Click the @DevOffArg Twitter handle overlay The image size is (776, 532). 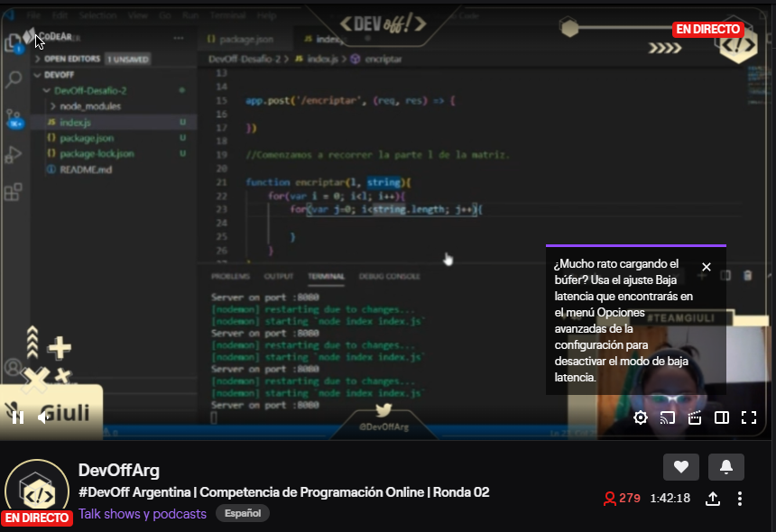click(384, 427)
